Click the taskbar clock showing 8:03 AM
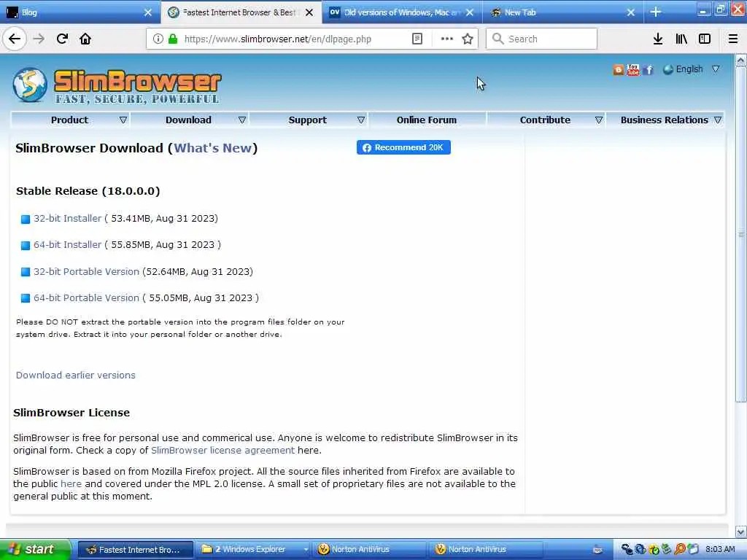This screenshot has width=747, height=560. (720, 550)
